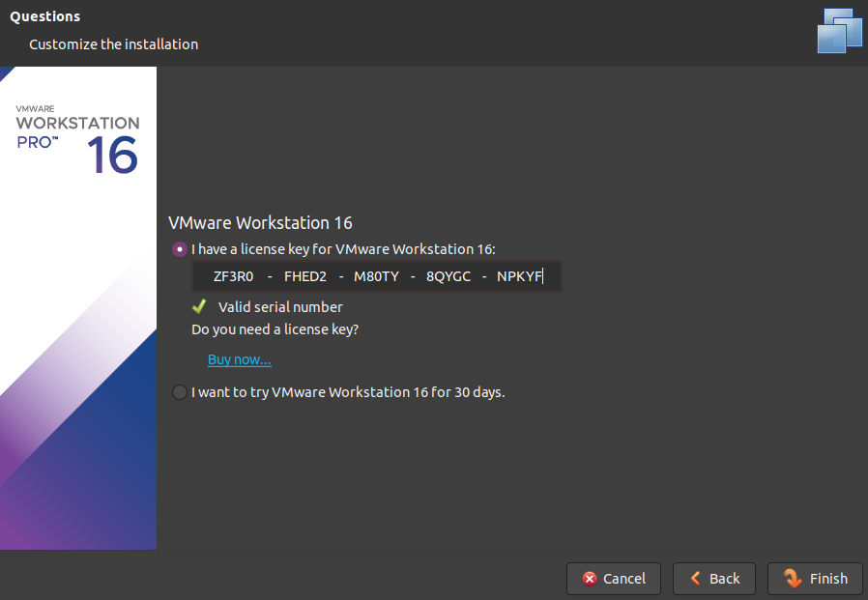Click the 'Customize the installation' subtitle
Viewport: 868px width, 600px height.
[x=113, y=44]
